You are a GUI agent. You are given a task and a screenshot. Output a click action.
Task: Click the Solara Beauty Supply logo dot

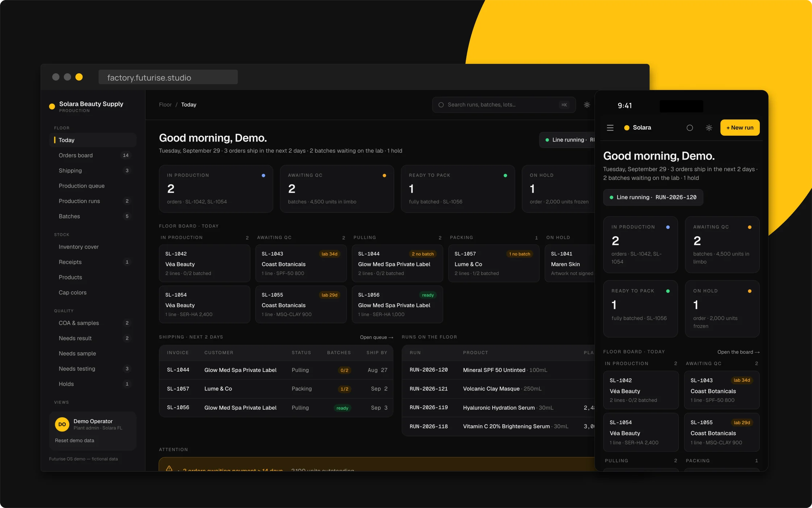click(x=52, y=106)
